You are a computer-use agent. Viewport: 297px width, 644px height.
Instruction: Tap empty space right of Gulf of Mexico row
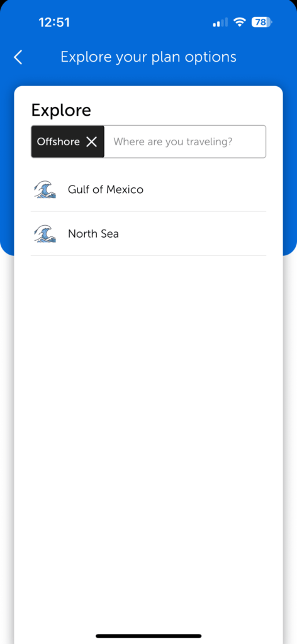coord(205,190)
